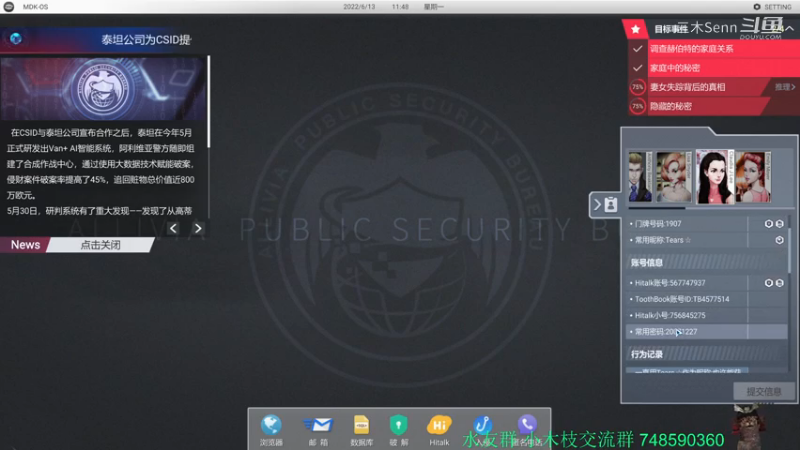Click checkmark beside 家庭中的秘密

coord(637,68)
